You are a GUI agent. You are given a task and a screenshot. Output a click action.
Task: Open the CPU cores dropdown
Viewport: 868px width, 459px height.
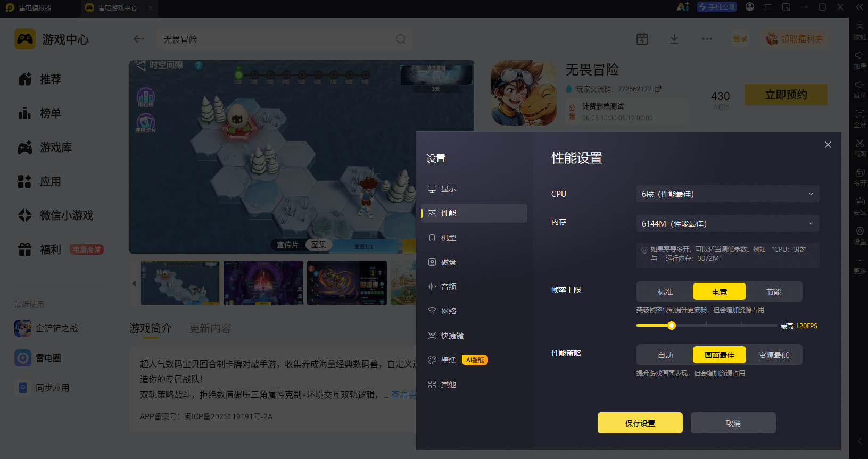728,194
